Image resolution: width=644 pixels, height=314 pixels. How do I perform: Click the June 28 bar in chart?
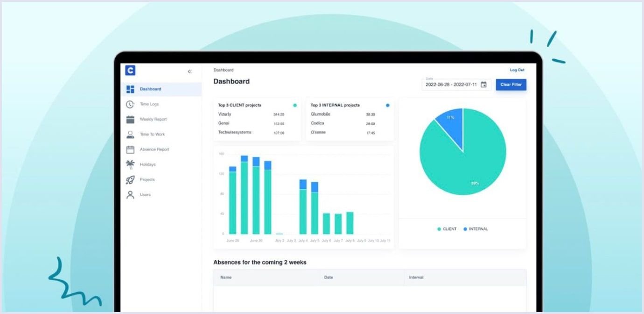[232, 200]
